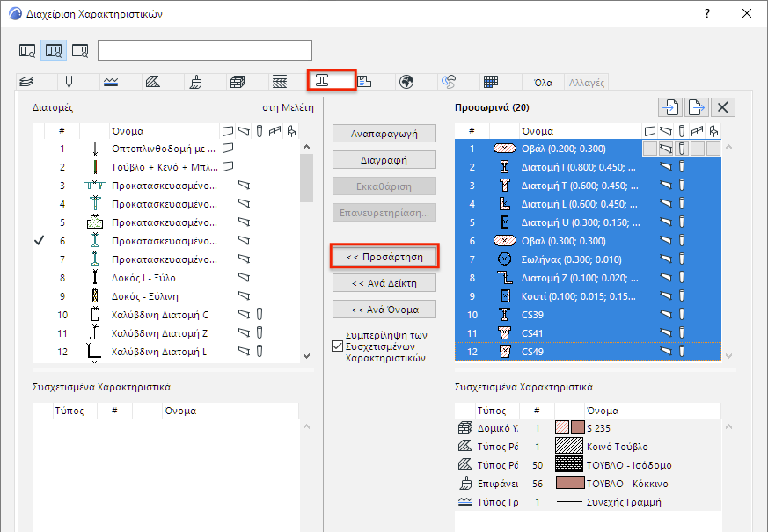Open the dialog help question mark

pos(706,14)
